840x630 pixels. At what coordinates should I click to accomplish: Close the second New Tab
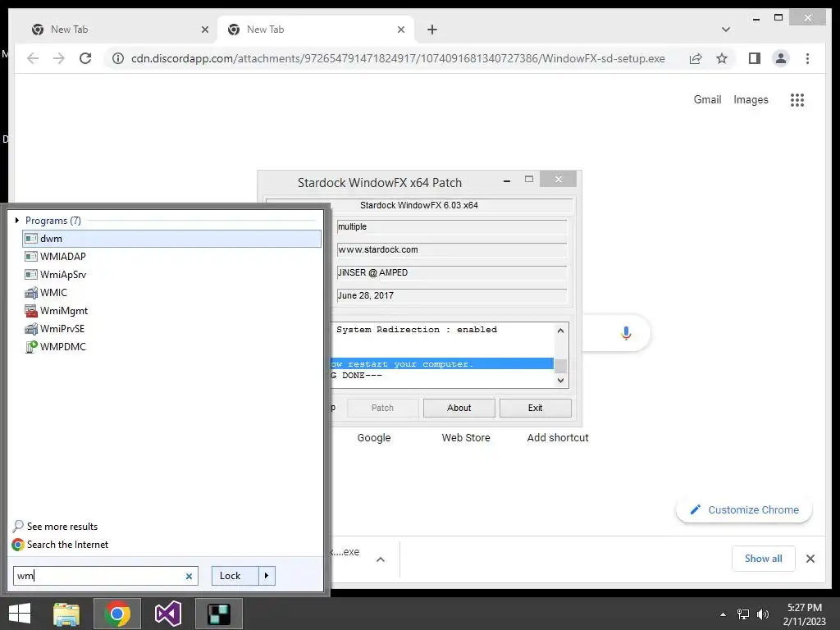pos(400,30)
